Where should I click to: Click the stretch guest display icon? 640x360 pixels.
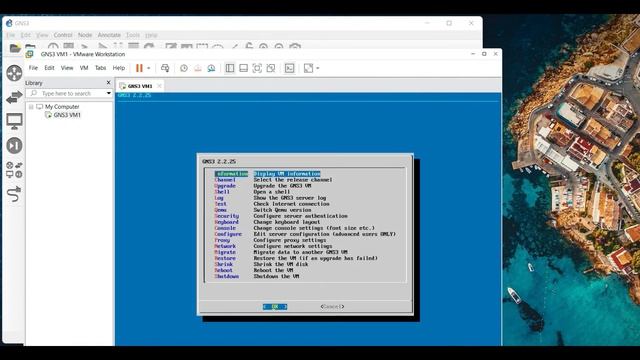[308, 68]
